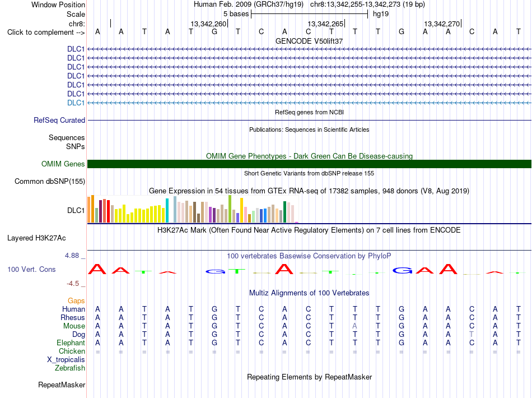Screen dimensions: 532x398
Task: Select the 'Dog' alignment row label
Action: [78, 335]
